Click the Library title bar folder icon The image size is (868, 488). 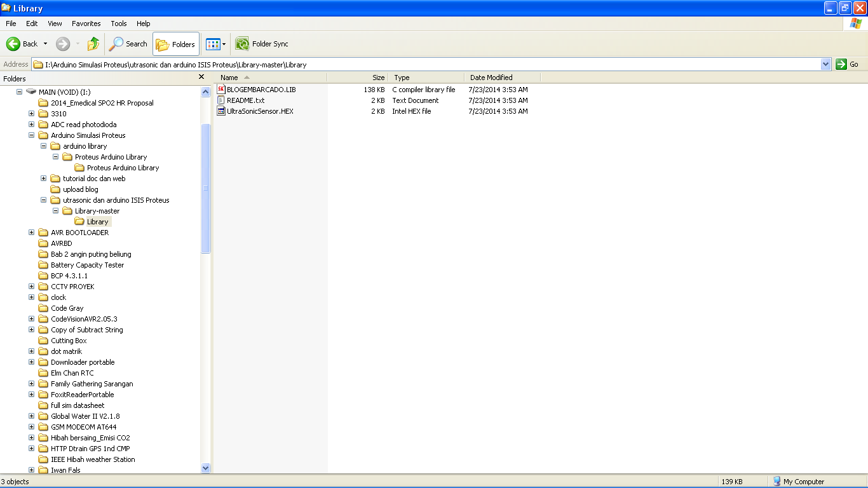click(6, 8)
